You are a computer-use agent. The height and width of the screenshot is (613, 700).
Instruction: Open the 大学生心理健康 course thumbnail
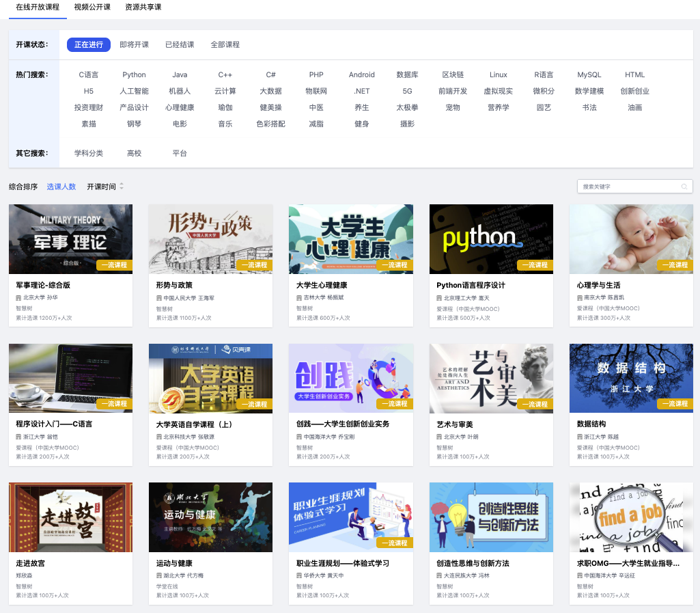point(350,239)
